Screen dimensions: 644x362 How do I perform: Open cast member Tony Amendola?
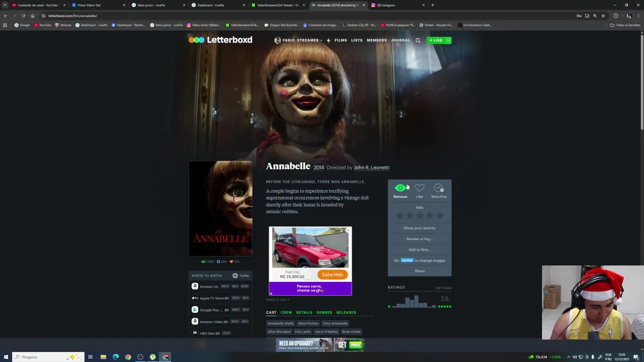point(335,323)
